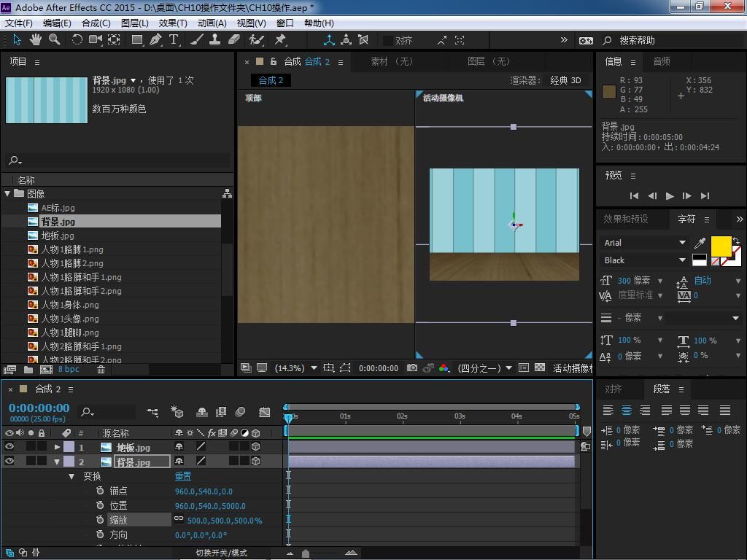Viewport: 747px width, 560px height.
Task: Select the Horizontal Type tool
Action: click(174, 40)
